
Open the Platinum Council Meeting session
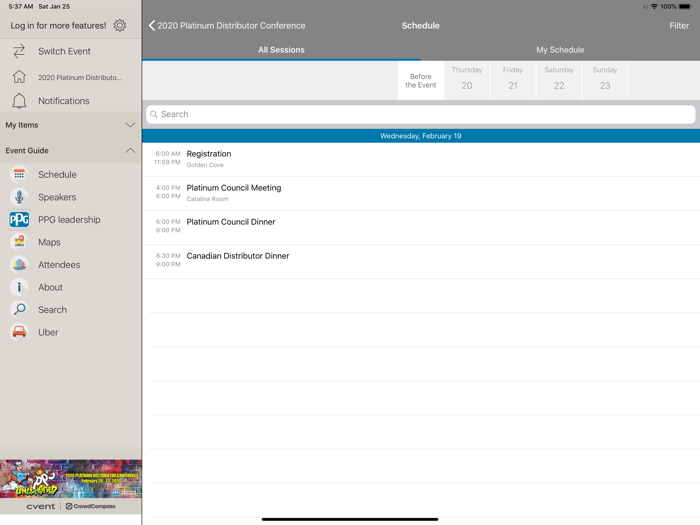tap(421, 193)
